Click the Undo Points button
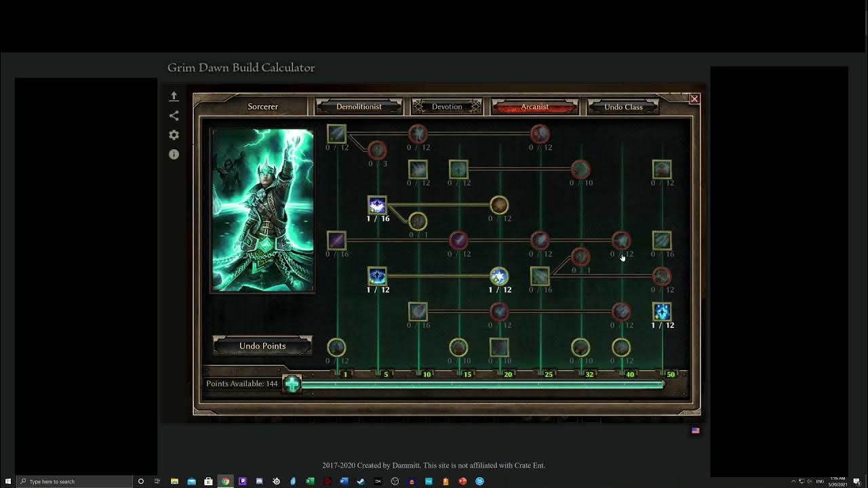The height and width of the screenshot is (488, 868). point(262,346)
